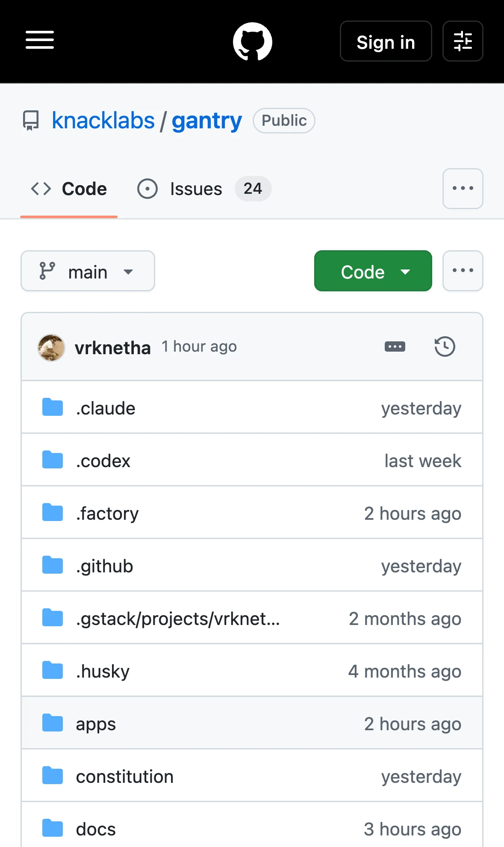View commit history clock icon
Screen dimensions: 504x847
[445, 346]
